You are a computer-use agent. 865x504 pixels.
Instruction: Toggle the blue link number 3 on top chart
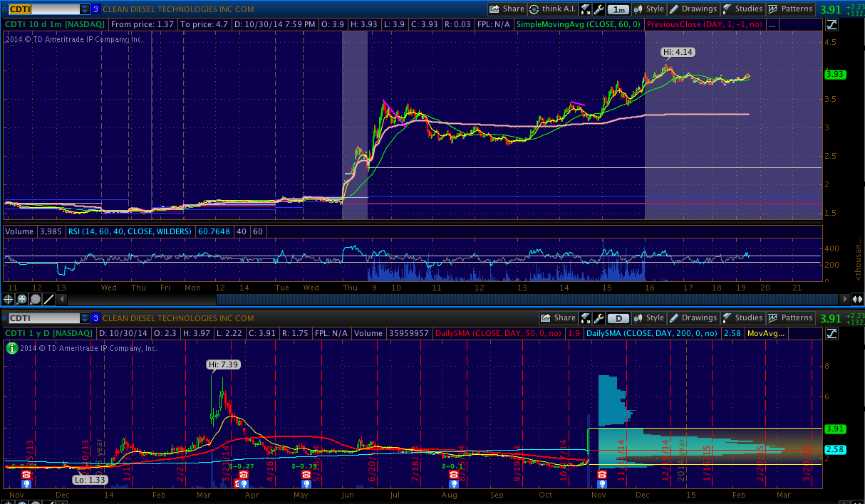[x=96, y=9]
